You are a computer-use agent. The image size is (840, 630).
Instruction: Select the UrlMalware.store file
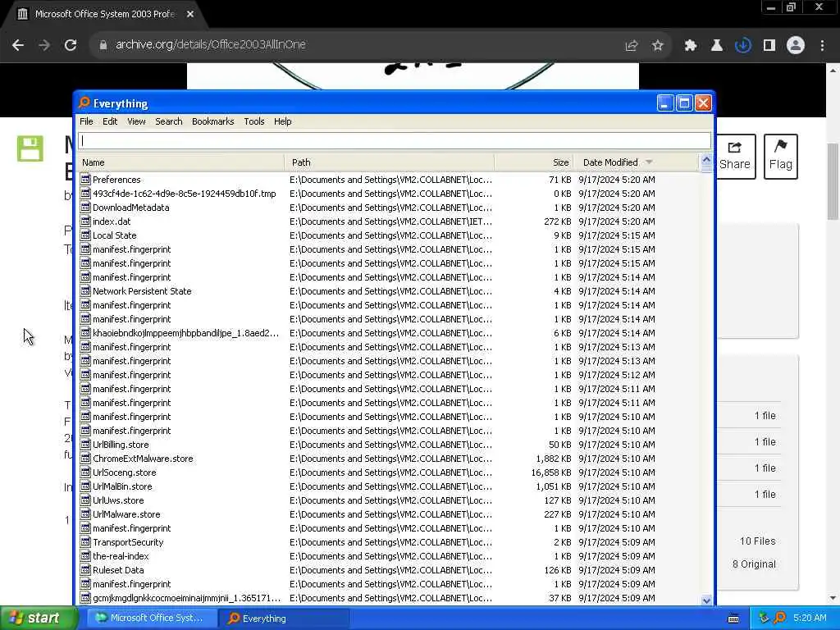(x=126, y=514)
